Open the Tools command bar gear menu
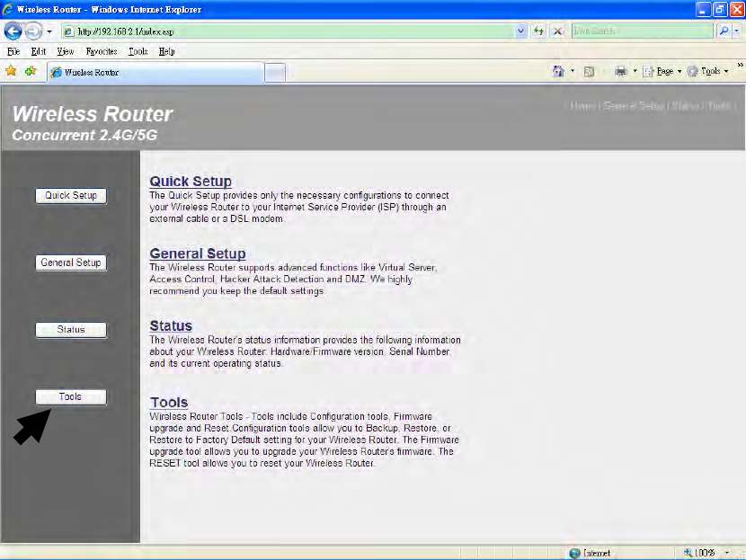 pyautogui.click(x=708, y=71)
